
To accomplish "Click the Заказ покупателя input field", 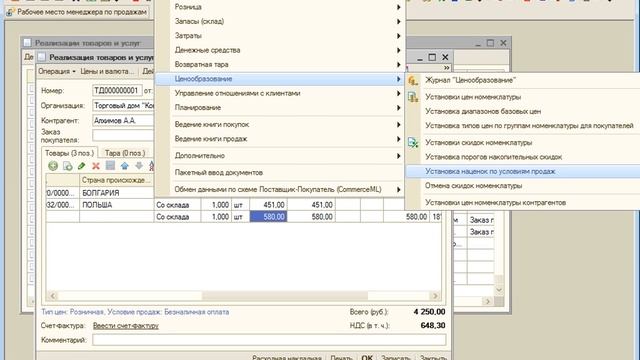I will 123,135.
